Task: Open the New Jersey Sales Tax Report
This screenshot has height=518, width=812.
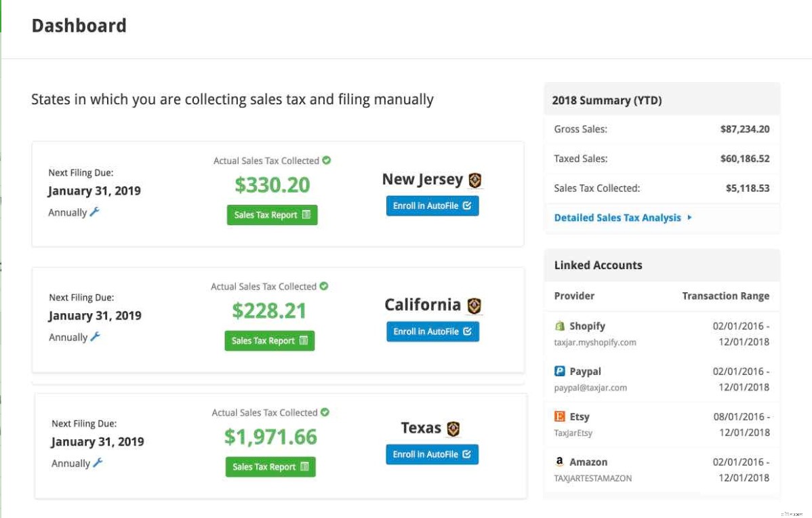Action: click(272, 215)
